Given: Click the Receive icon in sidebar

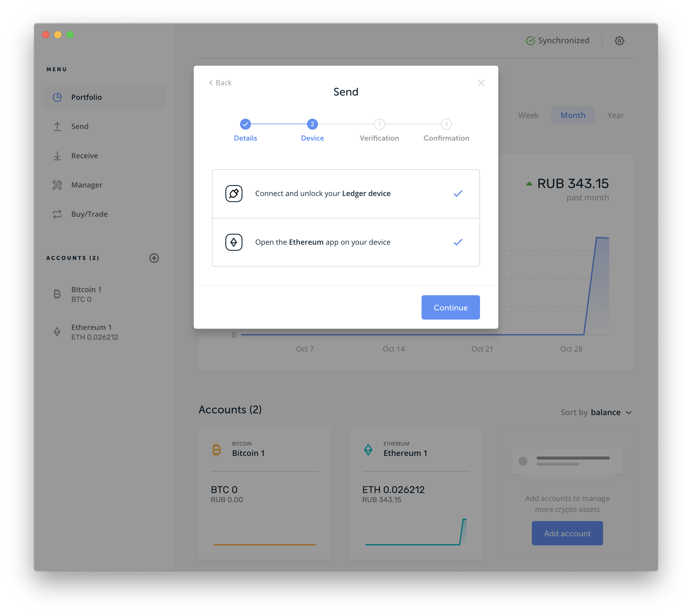Looking at the screenshot, I should coord(58,155).
